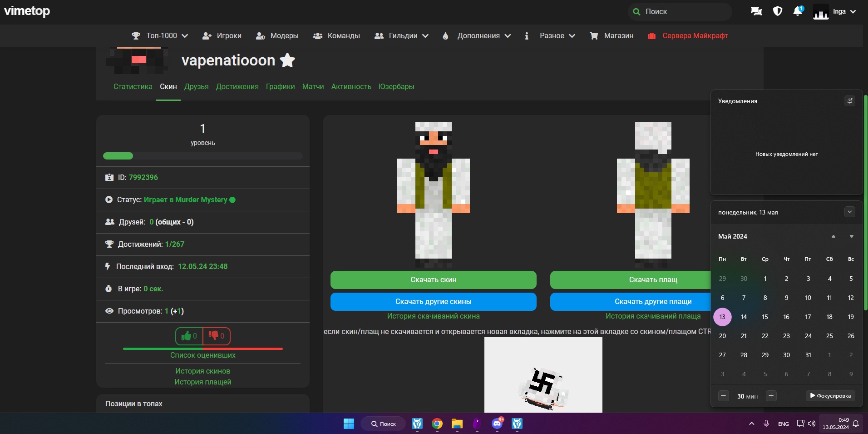868x434 pixels.
Task: Switch to the Статистика tab
Action: 133,86
